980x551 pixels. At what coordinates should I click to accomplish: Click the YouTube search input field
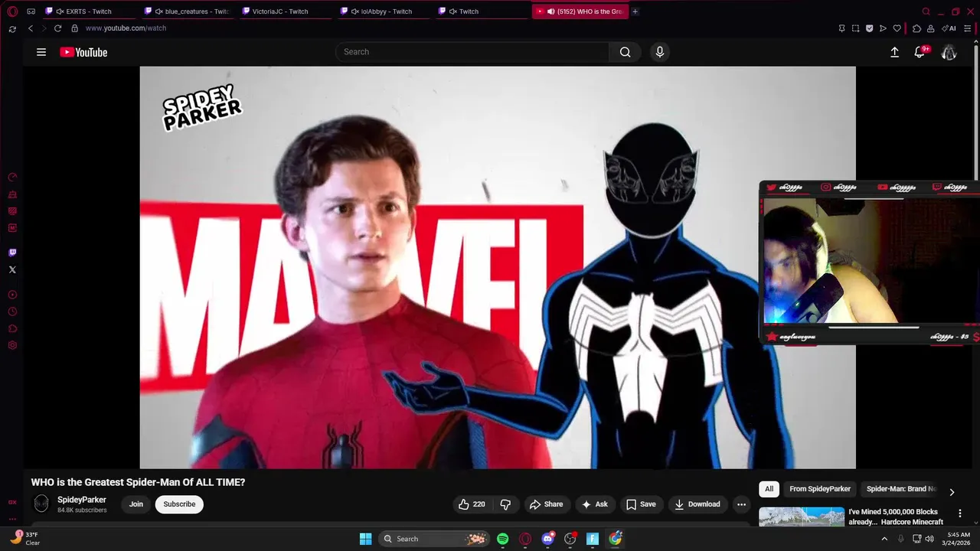tap(472, 52)
